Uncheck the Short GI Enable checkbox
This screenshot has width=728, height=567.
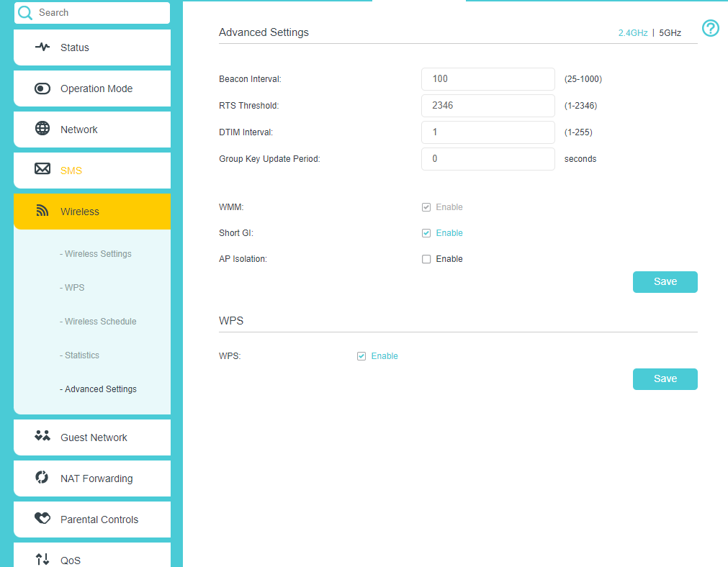pos(426,233)
